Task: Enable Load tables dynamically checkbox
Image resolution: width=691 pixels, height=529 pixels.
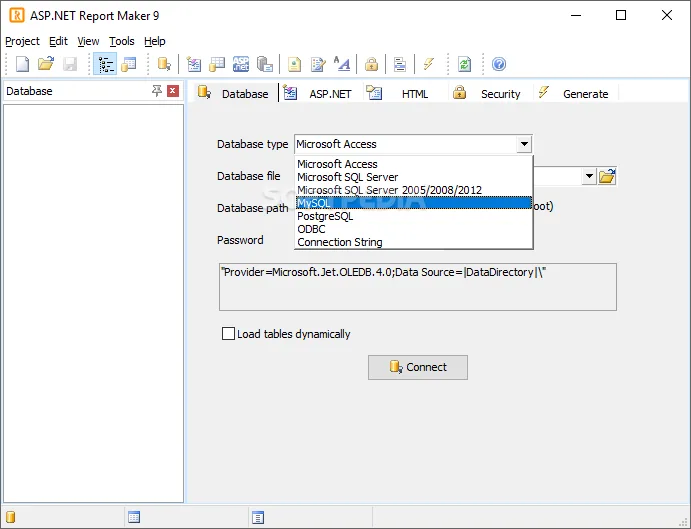Action: (x=228, y=333)
